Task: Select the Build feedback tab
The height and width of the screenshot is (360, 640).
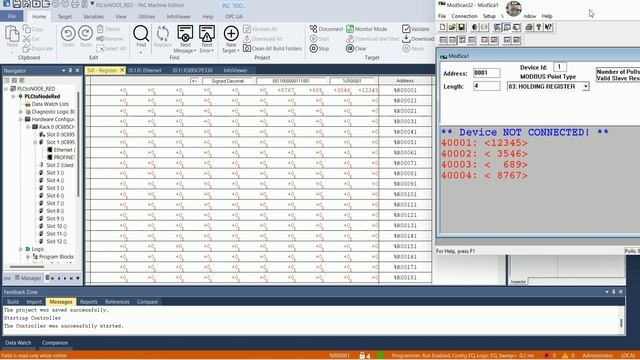Action: [13, 302]
